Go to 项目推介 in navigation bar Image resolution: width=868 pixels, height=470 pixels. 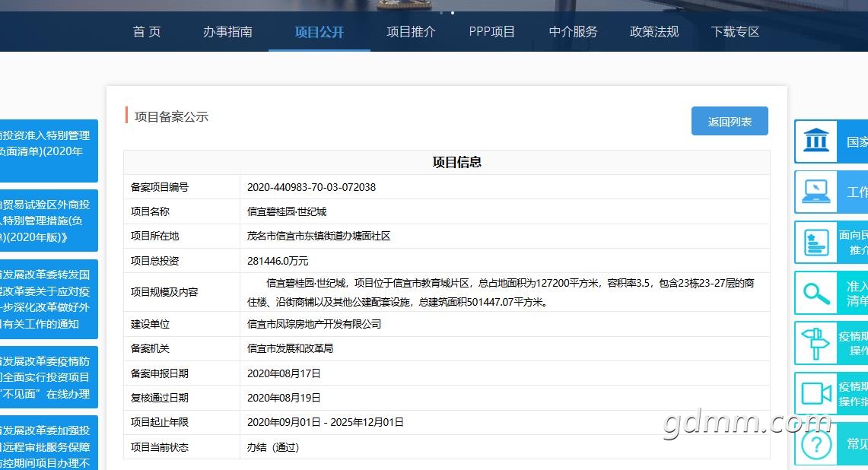click(x=411, y=32)
